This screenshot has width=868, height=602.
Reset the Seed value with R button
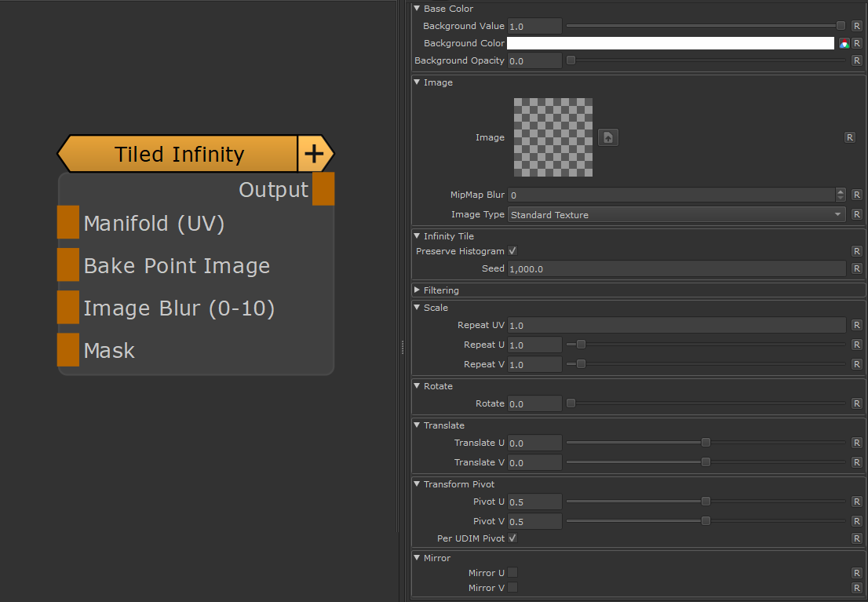[x=856, y=268]
